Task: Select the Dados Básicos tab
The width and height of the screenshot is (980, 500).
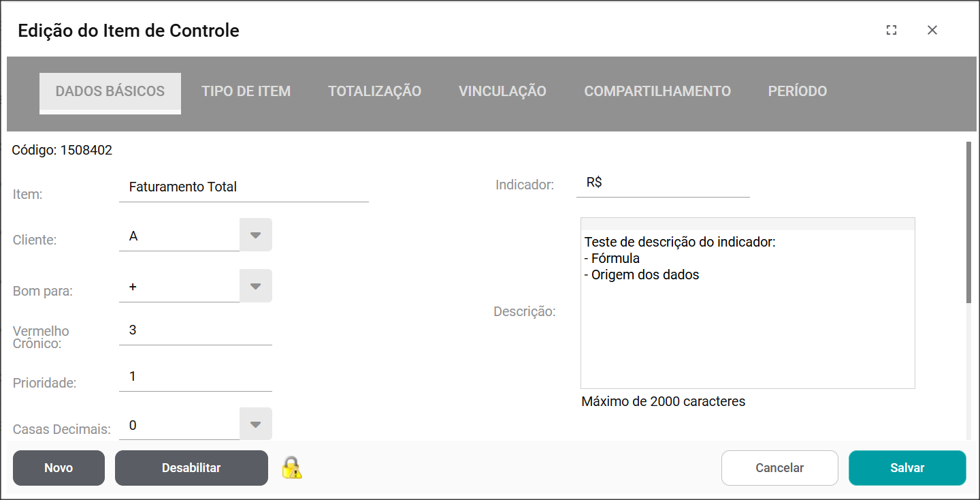Action: pyautogui.click(x=110, y=91)
